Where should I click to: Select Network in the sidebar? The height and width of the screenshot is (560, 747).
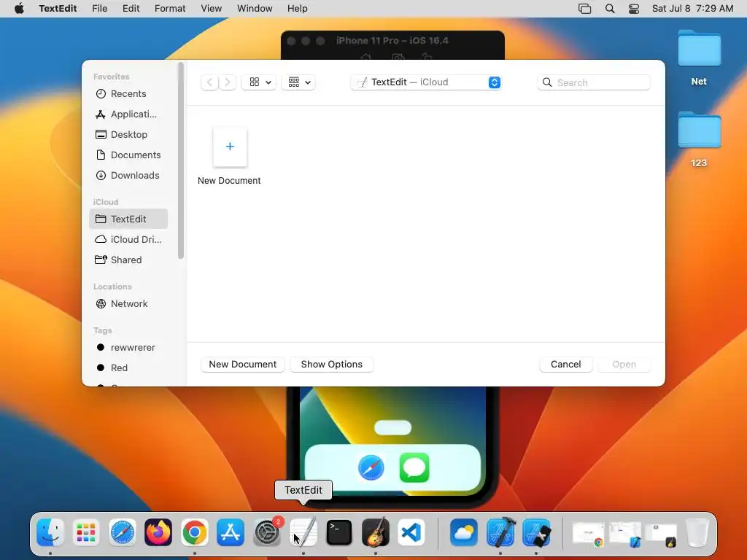click(x=128, y=304)
